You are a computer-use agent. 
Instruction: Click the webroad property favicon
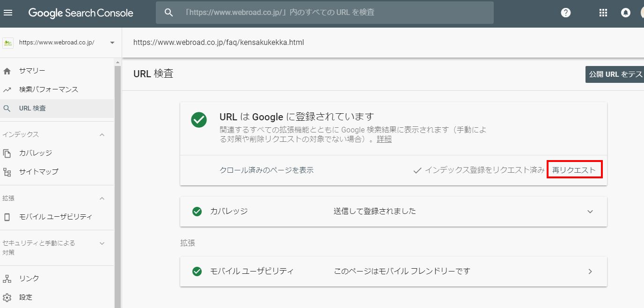tap(7, 43)
